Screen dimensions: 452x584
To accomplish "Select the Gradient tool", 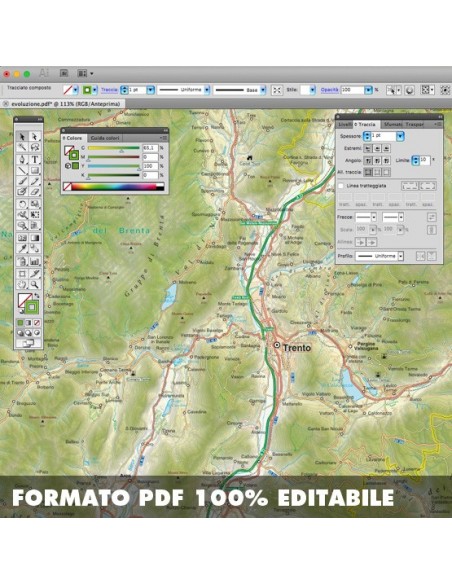I will tap(35, 238).
